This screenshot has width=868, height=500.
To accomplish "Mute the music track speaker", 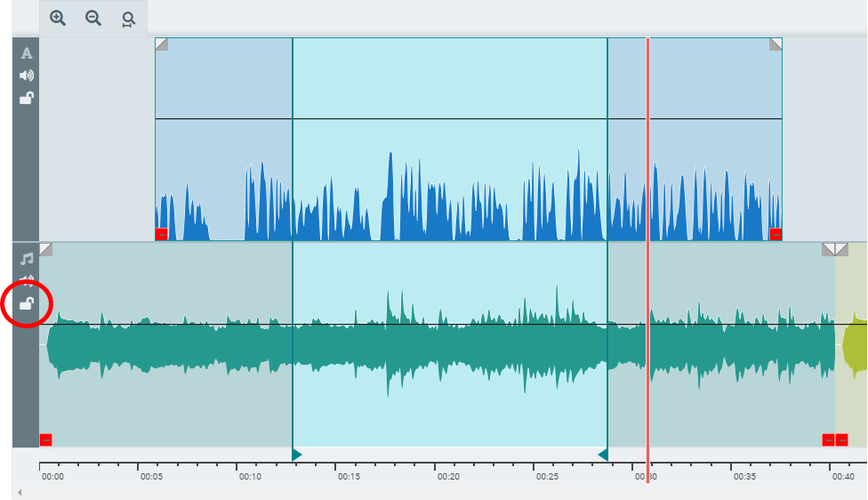I will [27, 279].
